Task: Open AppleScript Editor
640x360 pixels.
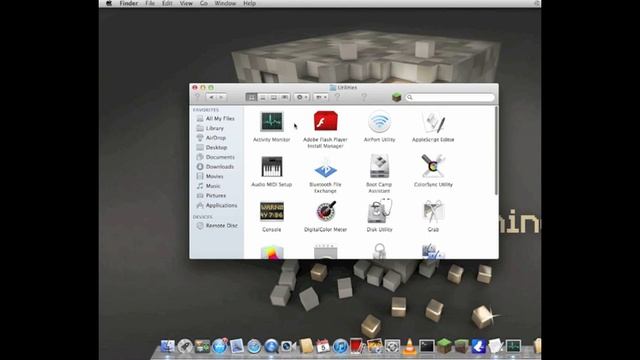Action: tap(433, 122)
